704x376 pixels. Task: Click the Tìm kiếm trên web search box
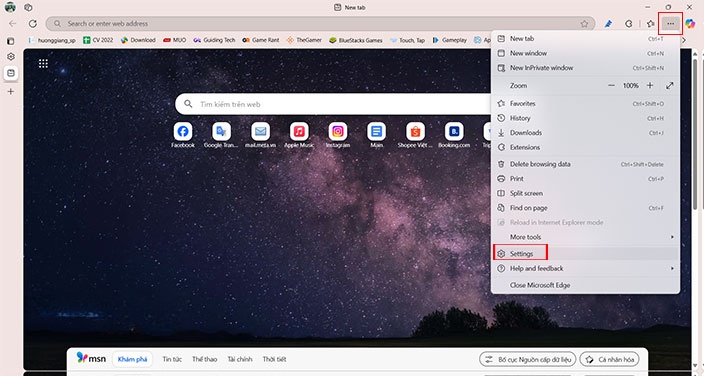coord(332,104)
